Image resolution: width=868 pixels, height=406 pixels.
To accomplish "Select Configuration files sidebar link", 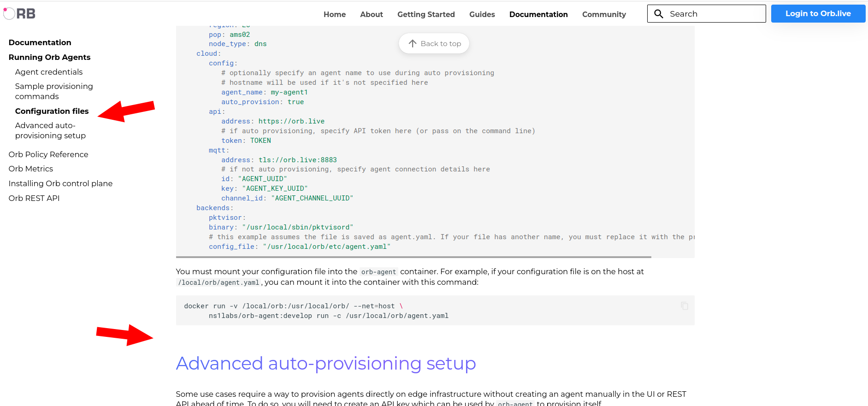I will (x=52, y=111).
